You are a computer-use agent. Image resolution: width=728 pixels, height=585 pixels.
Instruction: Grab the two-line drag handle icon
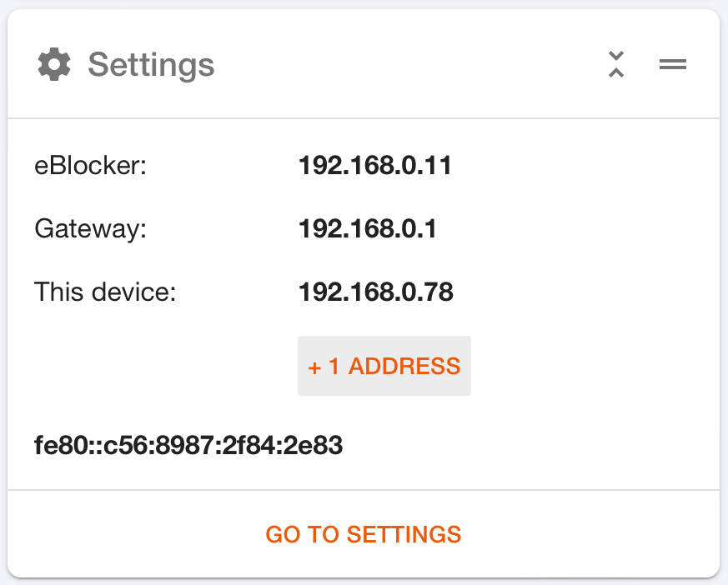tap(673, 64)
